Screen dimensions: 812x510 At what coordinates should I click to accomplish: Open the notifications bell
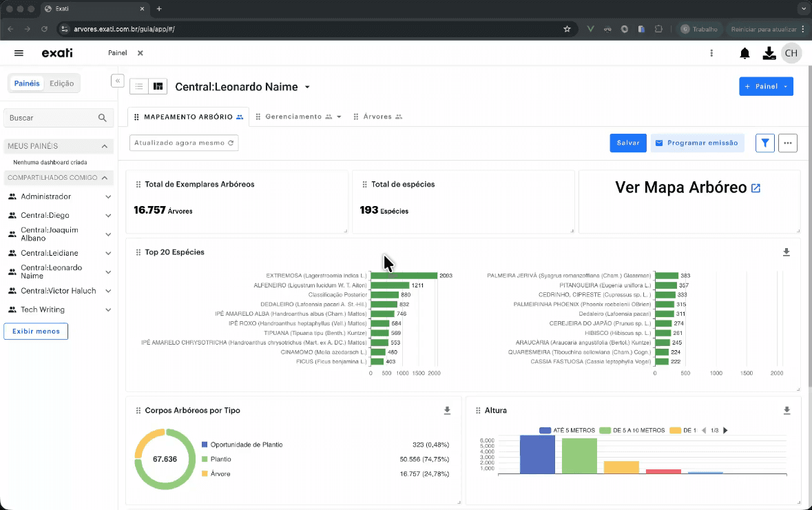pos(745,53)
